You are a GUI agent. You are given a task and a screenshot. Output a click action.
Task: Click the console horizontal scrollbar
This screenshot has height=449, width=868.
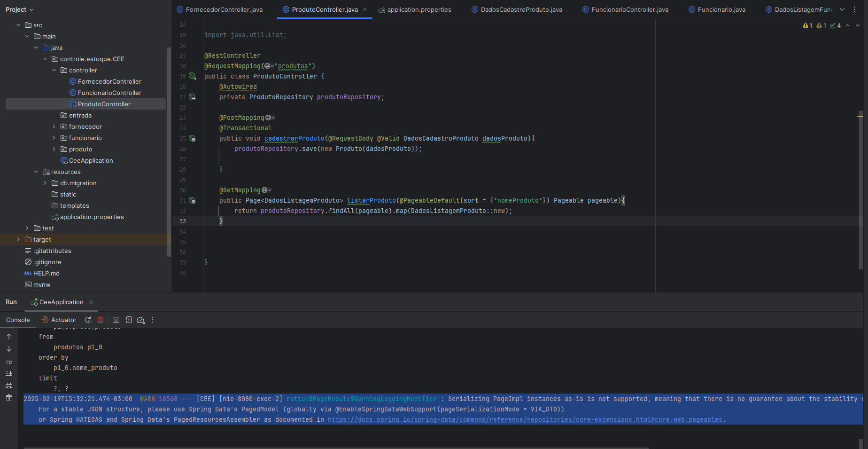point(336,448)
